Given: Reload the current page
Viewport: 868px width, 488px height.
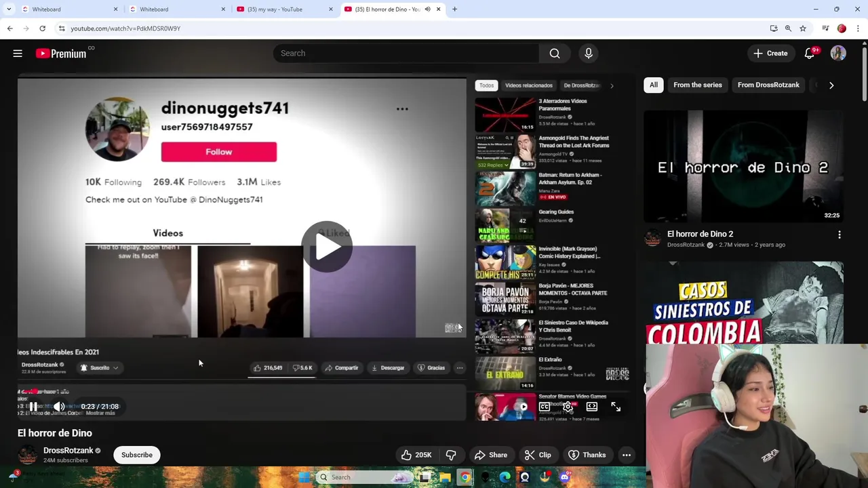Looking at the screenshot, I should click(x=42, y=28).
